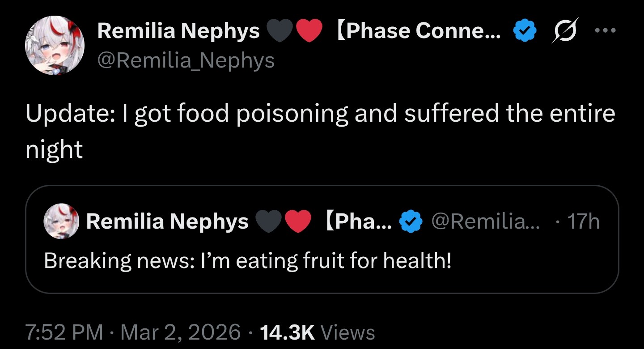Click the Remilia Nephys name in the quoted tweet
Image resolution: width=644 pixels, height=349 pixels.
[x=167, y=221]
